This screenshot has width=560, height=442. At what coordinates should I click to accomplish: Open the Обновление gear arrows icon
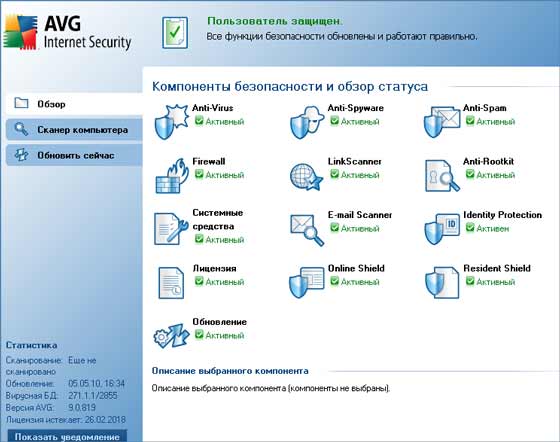coord(171,336)
